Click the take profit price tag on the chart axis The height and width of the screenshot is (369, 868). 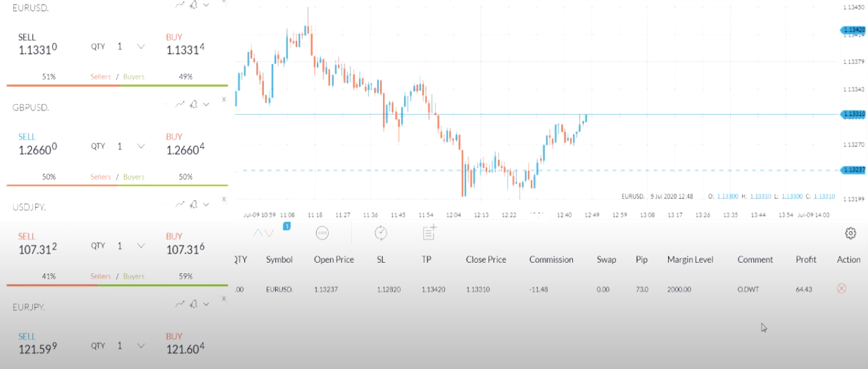click(x=852, y=30)
